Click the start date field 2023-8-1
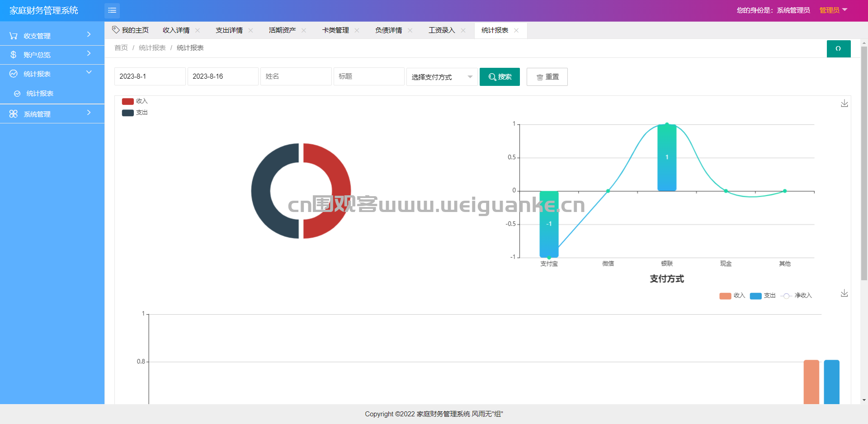Viewport: 868px width, 424px height. pyautogui.click(x=150, y=76)
